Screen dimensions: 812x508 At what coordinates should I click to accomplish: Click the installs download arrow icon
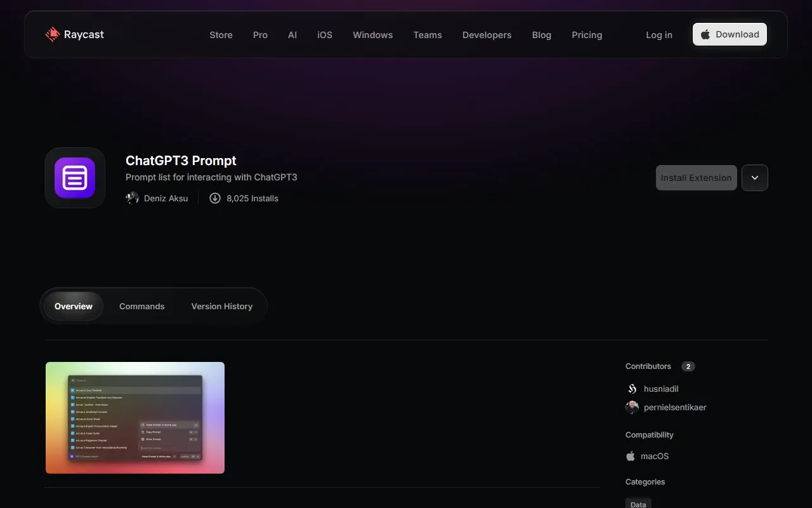click(215, 198)
